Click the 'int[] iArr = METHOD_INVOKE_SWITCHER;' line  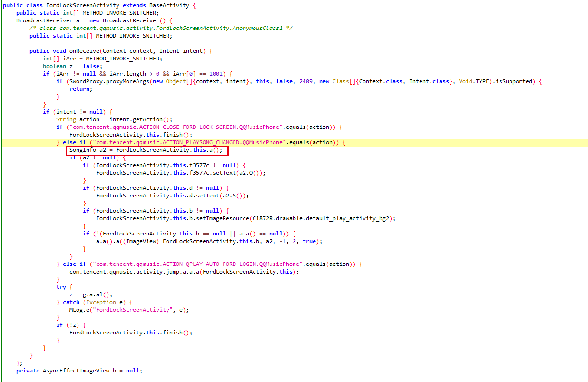tap(102, 59)
